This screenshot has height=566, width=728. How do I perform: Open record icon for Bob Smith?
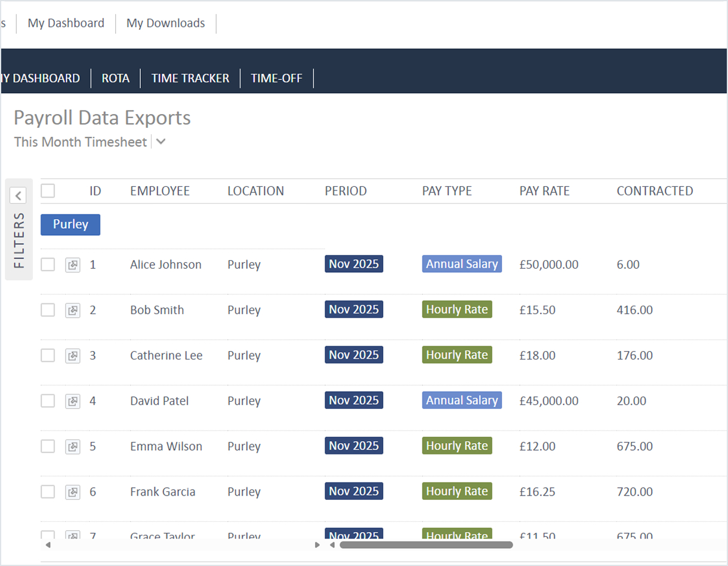[x=72, y=310]
